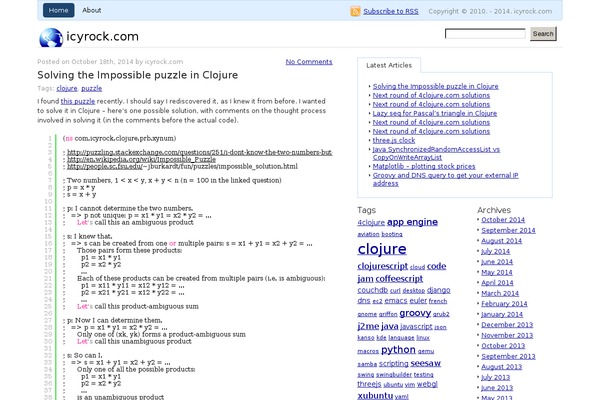Image resolution: width=600 pixels, height=400 pixels.
Task: Open Groovy and DNS query article
Action: 445,179
